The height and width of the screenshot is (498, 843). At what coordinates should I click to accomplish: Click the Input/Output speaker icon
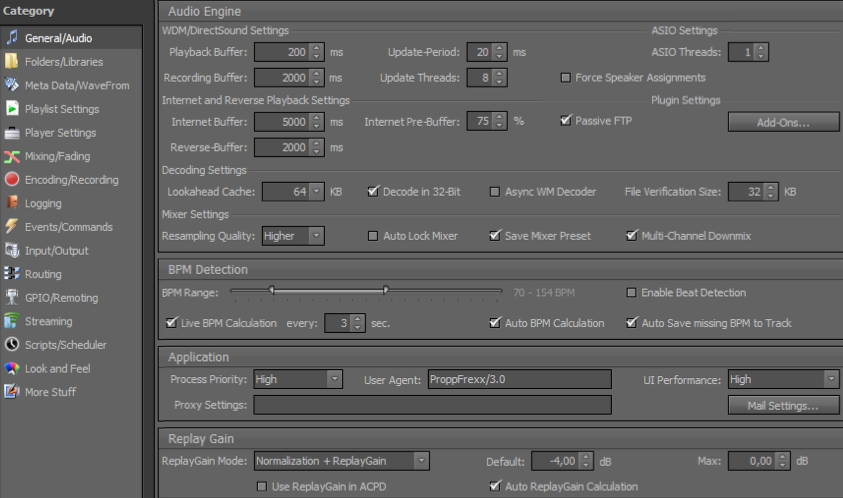[12, 250]
